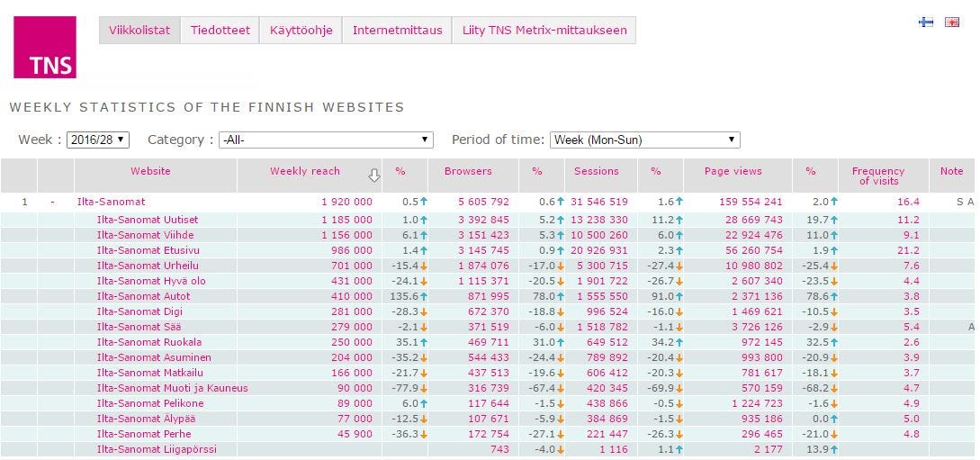Click the S A note in first row

965,202
